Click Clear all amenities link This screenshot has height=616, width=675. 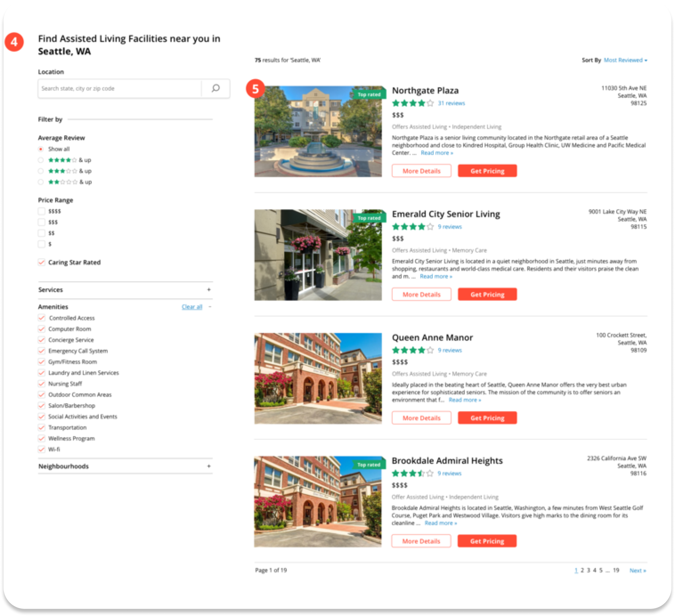(x=192, y=307)
